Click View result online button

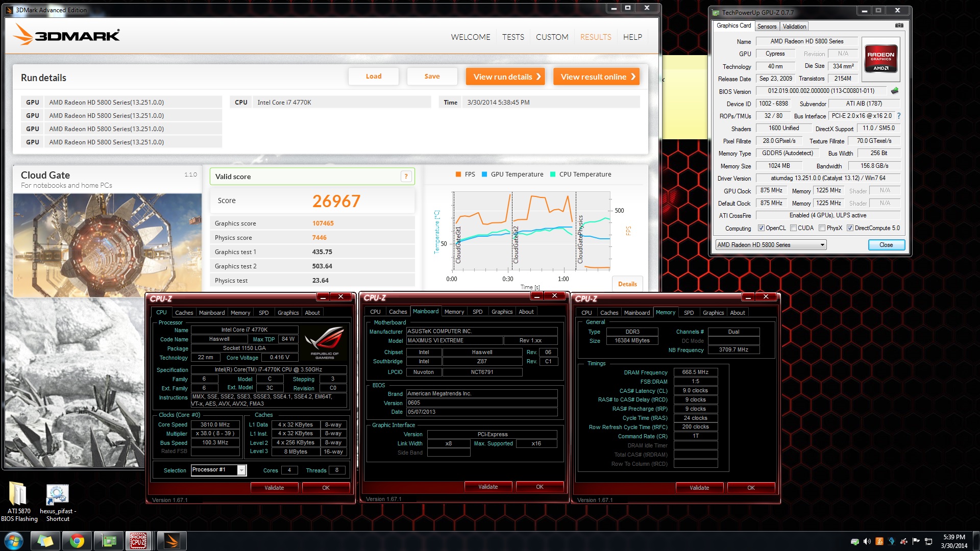597,77
